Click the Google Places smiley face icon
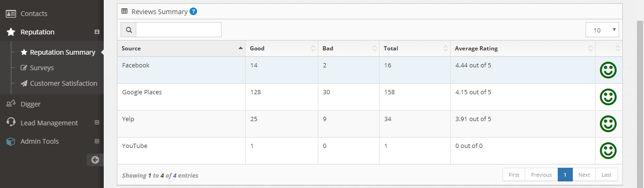The image size is (644, 188). 608,97
